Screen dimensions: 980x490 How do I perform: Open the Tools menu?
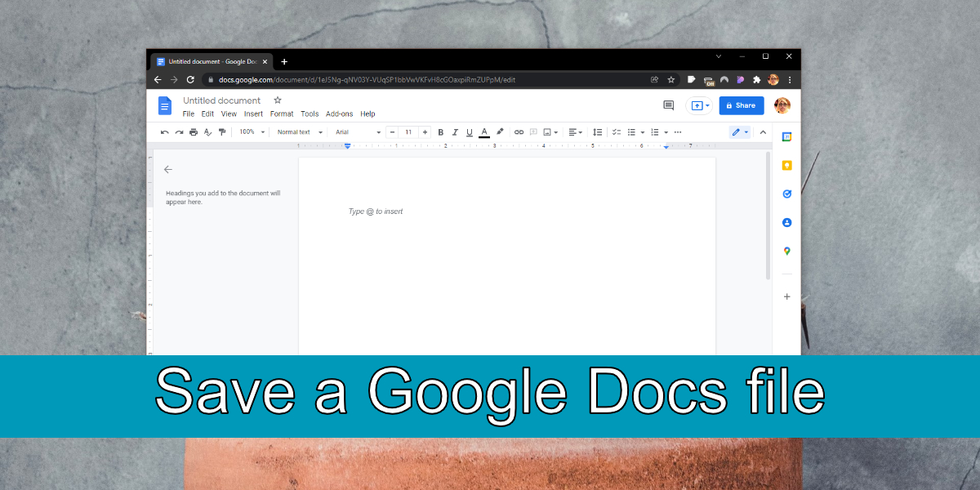pyautogui.click(x=310, y=114)
